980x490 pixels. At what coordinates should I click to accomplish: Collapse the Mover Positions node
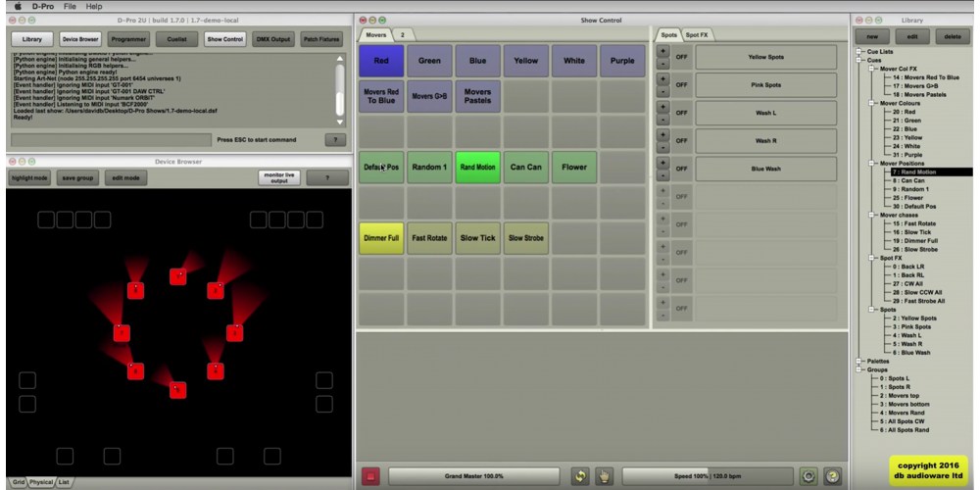pyautogui.click(x=872, y=163)
